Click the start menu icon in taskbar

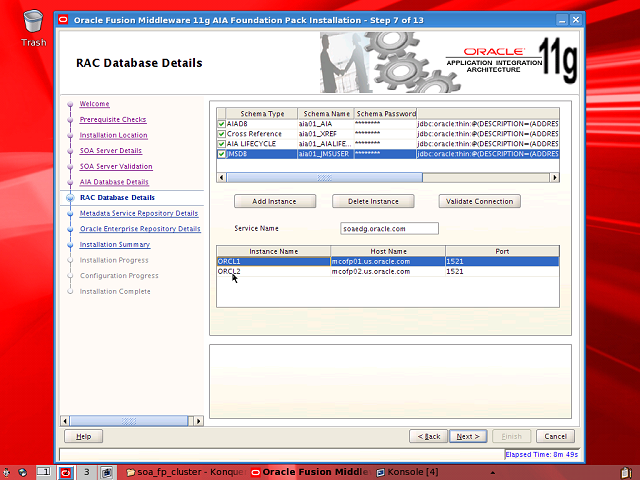(x=8, y=471)
